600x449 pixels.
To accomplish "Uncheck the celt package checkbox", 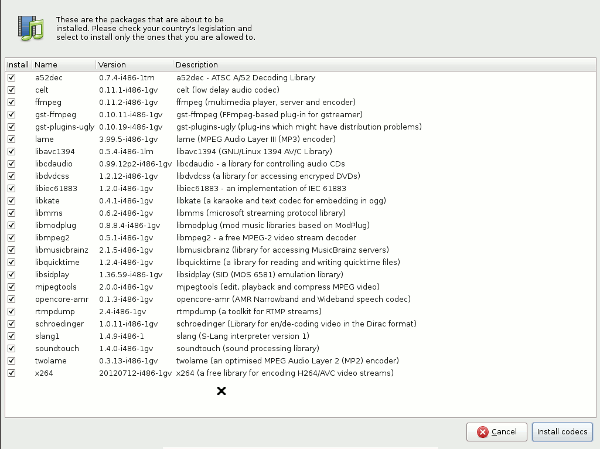I will [11, 90].
